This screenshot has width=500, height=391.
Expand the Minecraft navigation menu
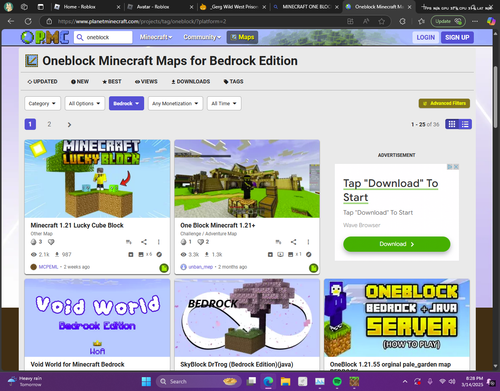pyautogui.click(x=156, y=37)
